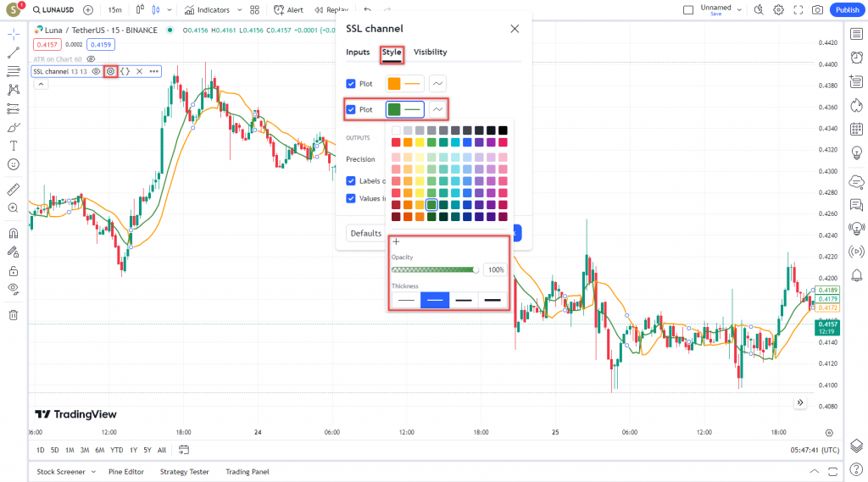This screenshot has height=482, width=868.
Task: Open the Fibonacci retracement tools
Action: coord(14,71)
